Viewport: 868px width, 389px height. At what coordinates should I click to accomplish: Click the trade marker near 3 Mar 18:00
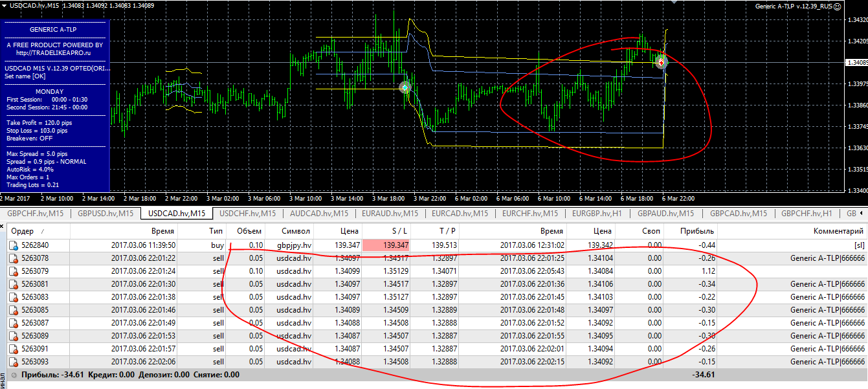pyautogui.click(x=405, y=87)
